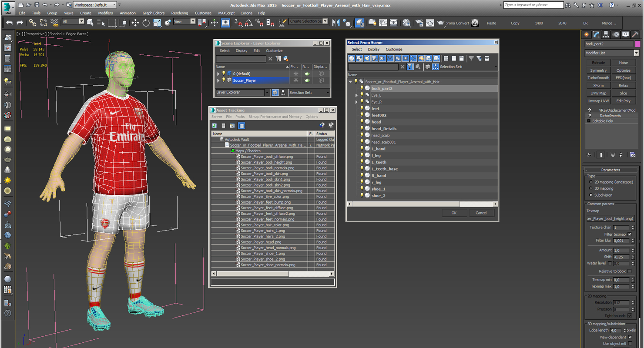Image resolution: width=644 pixels, height=348 pixels.
Task: Activate Select and Move tool
Action: 135,23
